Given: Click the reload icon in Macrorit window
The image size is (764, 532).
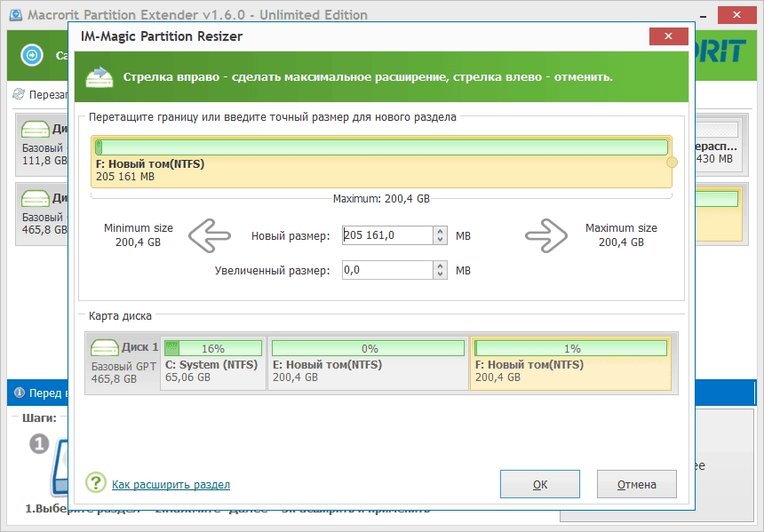Looking at the screenshot, I should click(19, 94).
